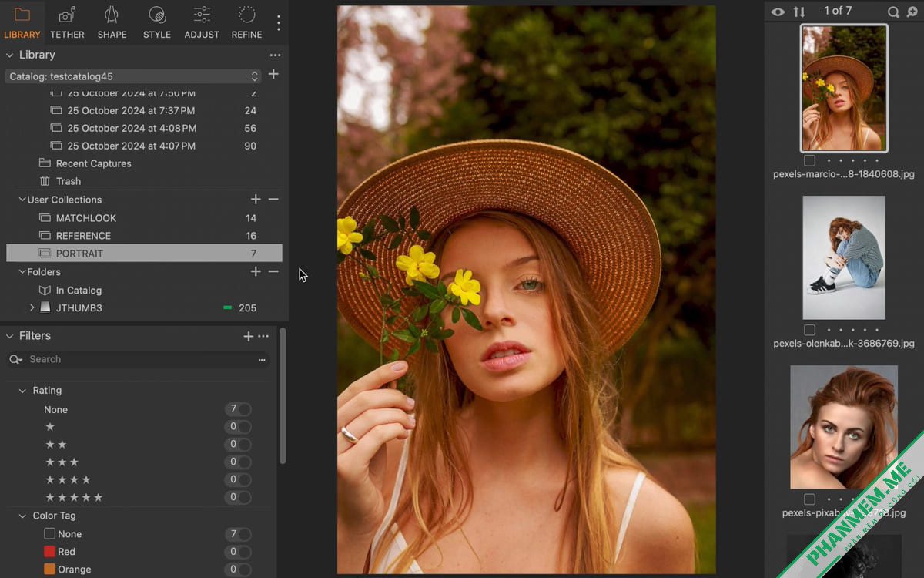
Task: Collapse the Library panel
Action: pyautogui.click(x=10, y=55)
